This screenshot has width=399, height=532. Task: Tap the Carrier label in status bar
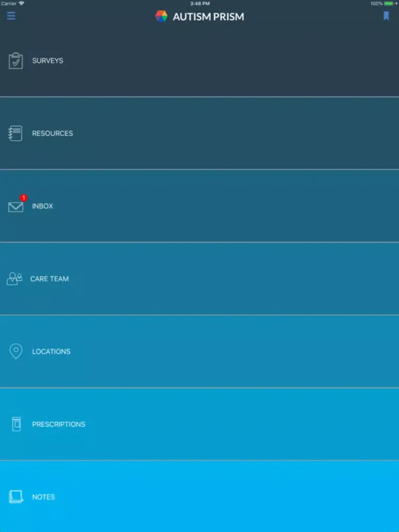click(x=9, y=3)
